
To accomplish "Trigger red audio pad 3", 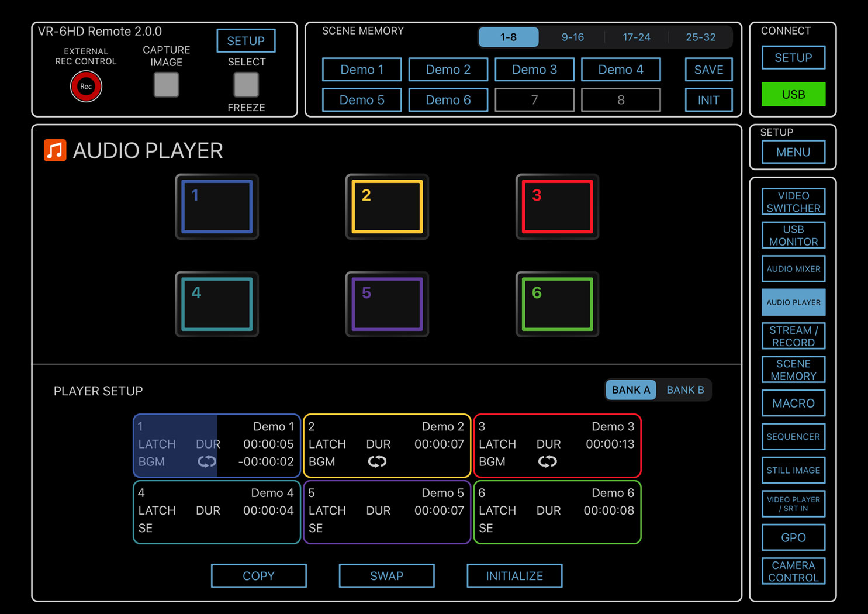I will (x=557, y=207).
